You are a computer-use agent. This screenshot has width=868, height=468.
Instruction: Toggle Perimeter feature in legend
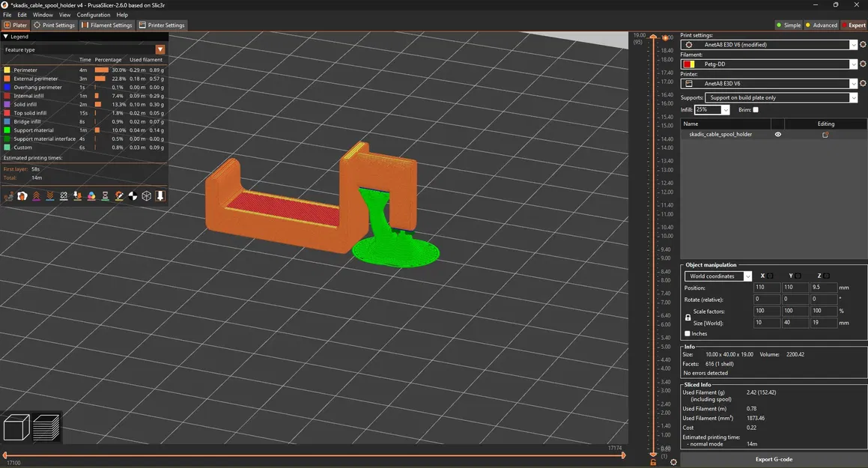point(83,70)
